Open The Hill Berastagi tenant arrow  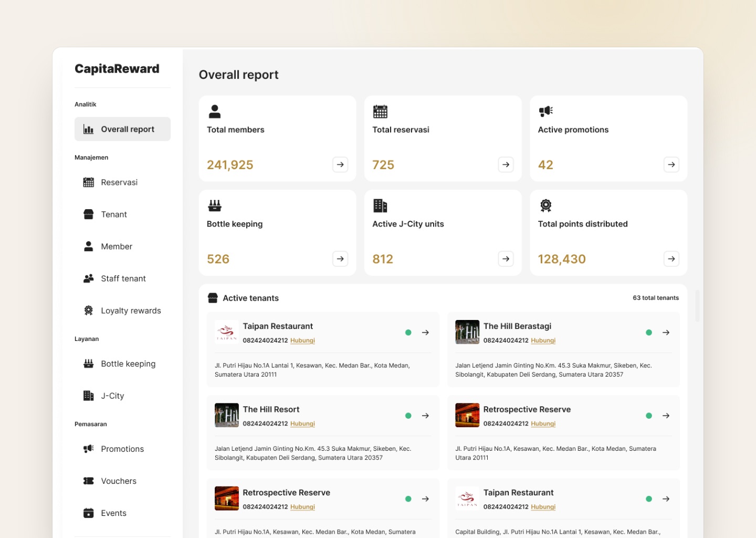click(666, 333)
